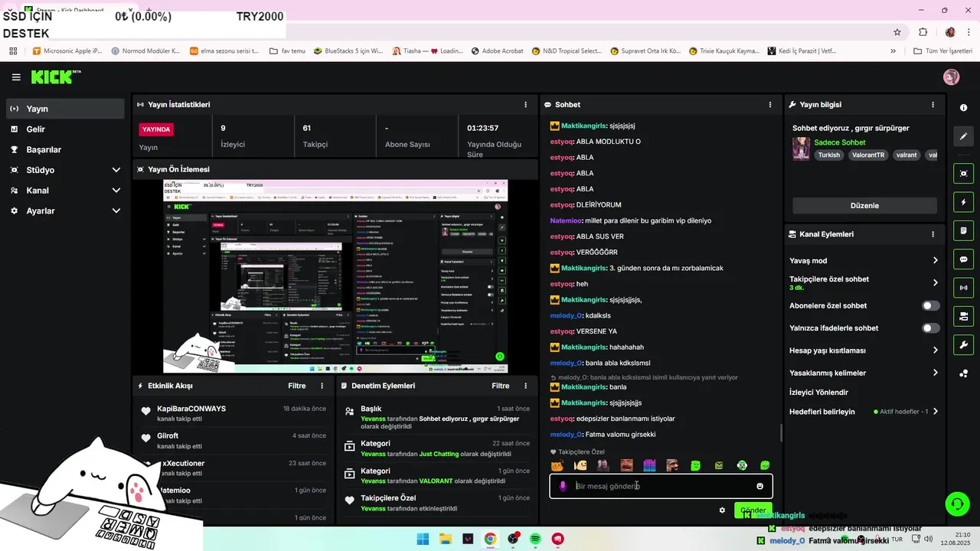The height and width of the screenshot is (551, 980).
Task: Open the Chrome extensions puzzle icon
Action: click(x=923, y=32)
